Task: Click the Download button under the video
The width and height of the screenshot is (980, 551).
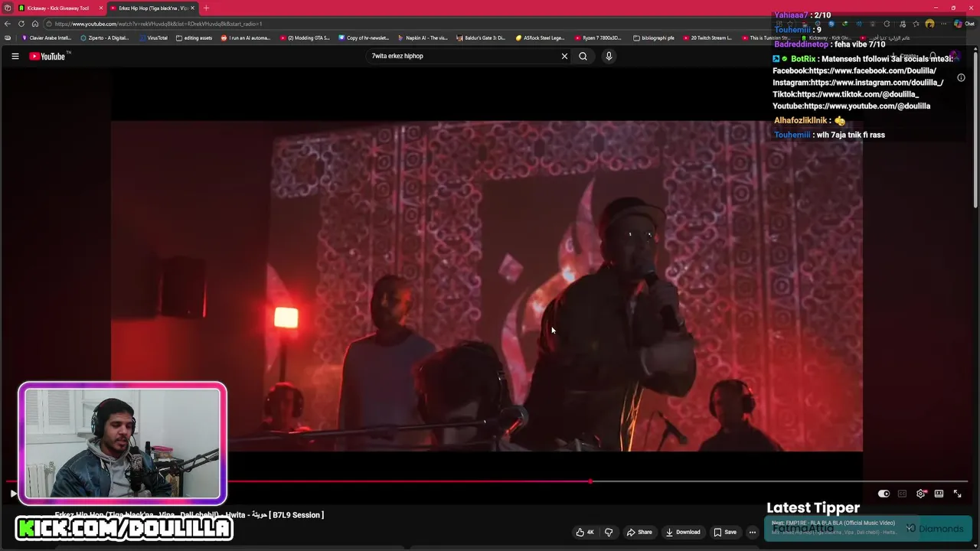Action: (682, 532)
